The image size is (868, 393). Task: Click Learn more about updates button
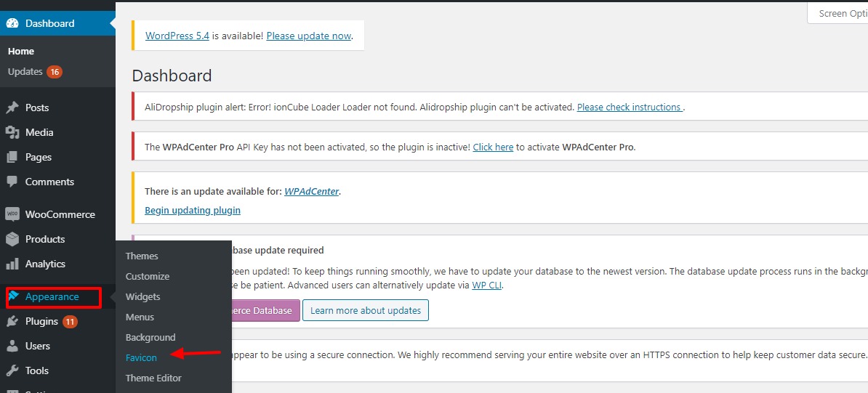coord(366,310)
